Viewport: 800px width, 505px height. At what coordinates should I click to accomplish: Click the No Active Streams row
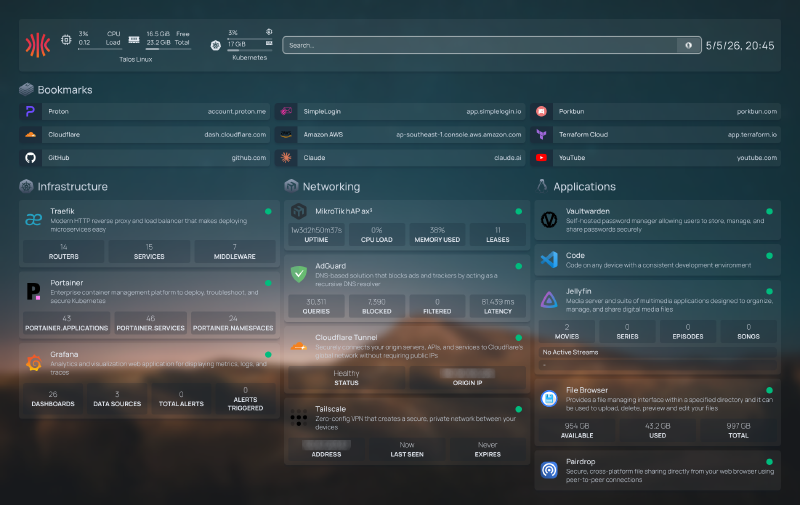(658, 352)
